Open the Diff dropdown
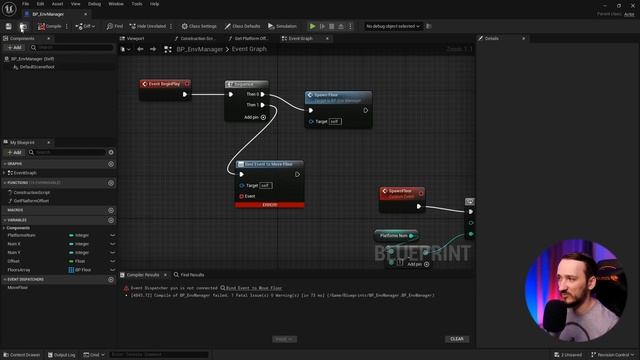The width and height of the screenshot is (640, 360). click(85, 26)
